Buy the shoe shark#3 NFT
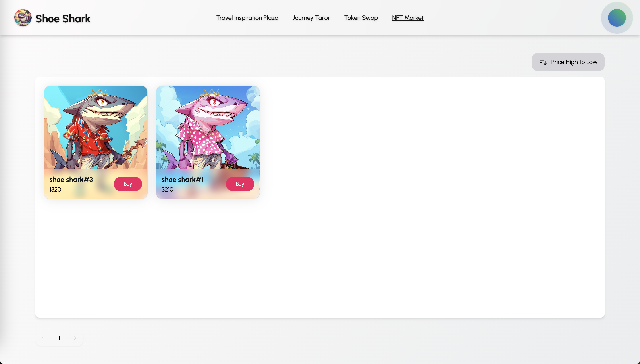 click(127, 184)
